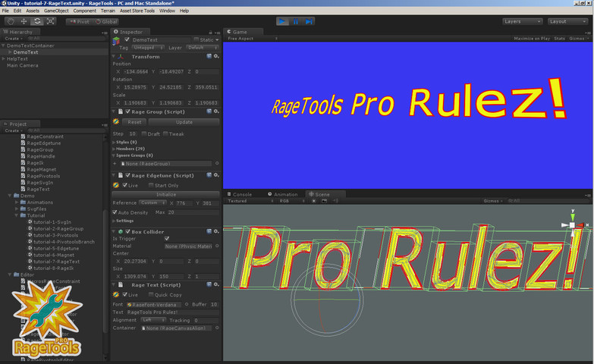Click the Reset button
The height and width of the screenshot is (364, 594).
[x=134, y=122]
